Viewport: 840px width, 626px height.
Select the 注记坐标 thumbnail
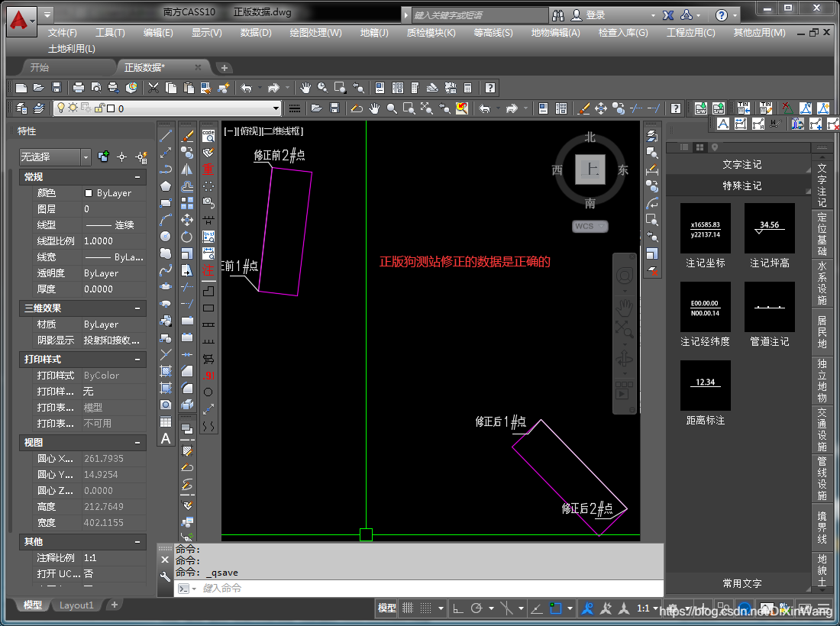point(705,228)
